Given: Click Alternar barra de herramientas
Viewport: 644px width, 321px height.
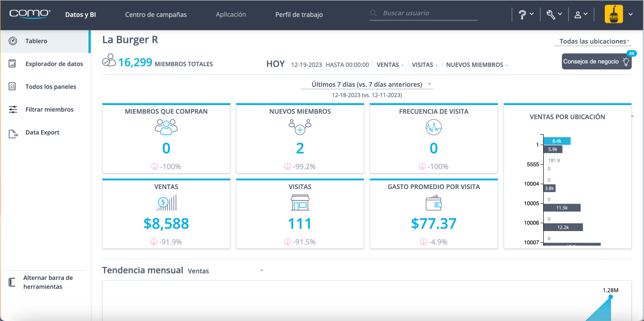Looking at the screenshot, I should [x=48, y=282].
